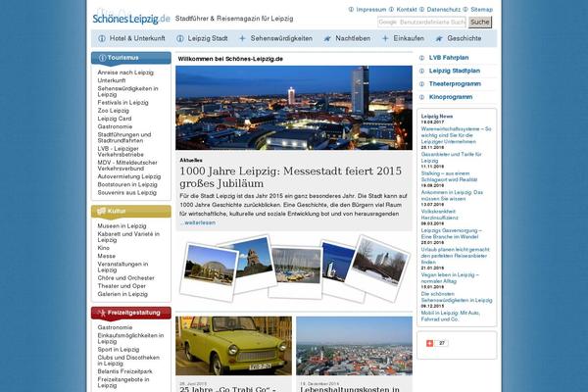Open 1000 Jahre Leipzig article headline
The height and width of the screenshot is (392, 588).
click(291, 177)
